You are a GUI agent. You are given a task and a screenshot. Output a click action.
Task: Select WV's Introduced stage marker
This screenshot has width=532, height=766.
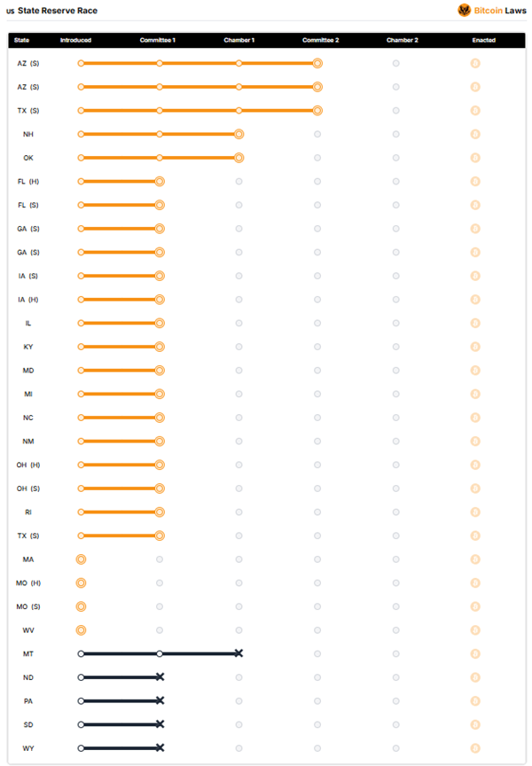(81, 630)
